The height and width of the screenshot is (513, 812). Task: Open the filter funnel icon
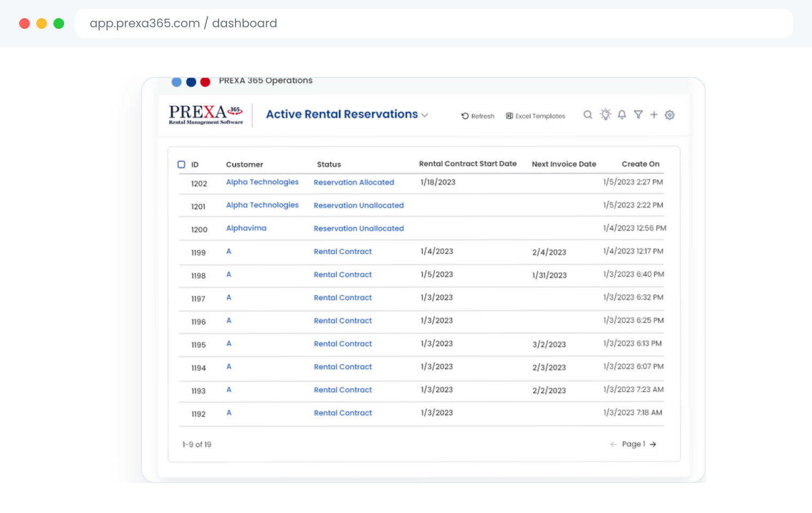[638, 115]
